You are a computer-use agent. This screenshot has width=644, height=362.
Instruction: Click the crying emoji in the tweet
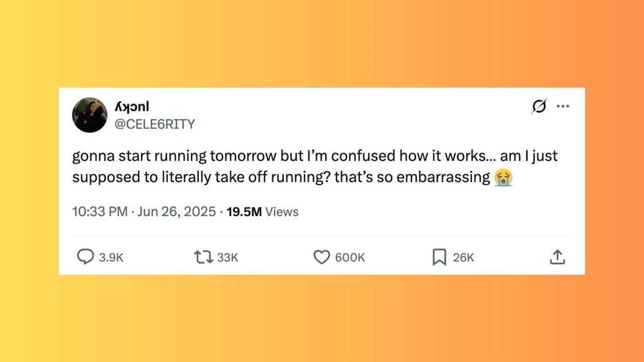(503, 177)
